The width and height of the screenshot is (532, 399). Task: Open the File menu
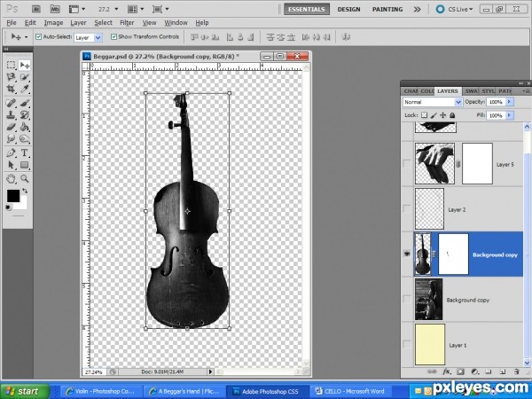point(12,23)
